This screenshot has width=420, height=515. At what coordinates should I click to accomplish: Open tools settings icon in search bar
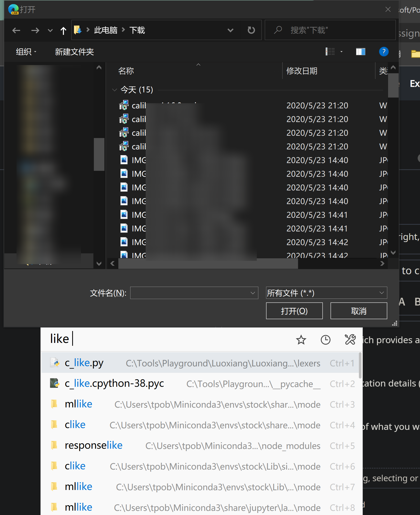(x=350, y=340)
